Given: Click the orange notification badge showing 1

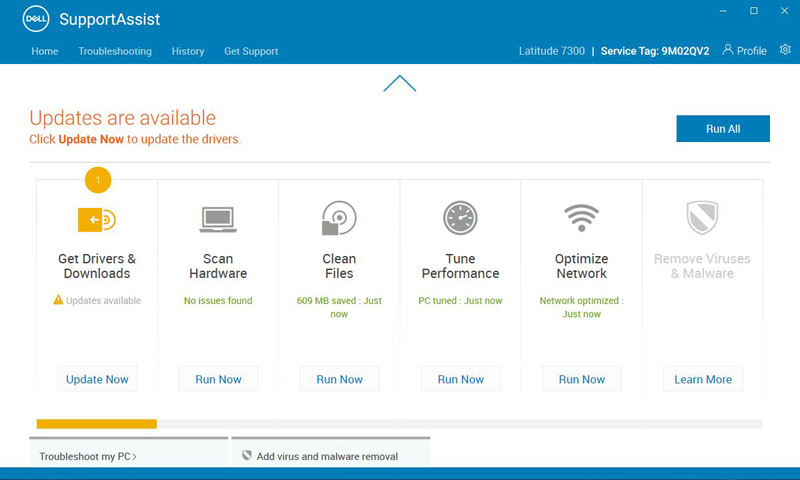Looking at the screenshot, I should coord(98,180).
